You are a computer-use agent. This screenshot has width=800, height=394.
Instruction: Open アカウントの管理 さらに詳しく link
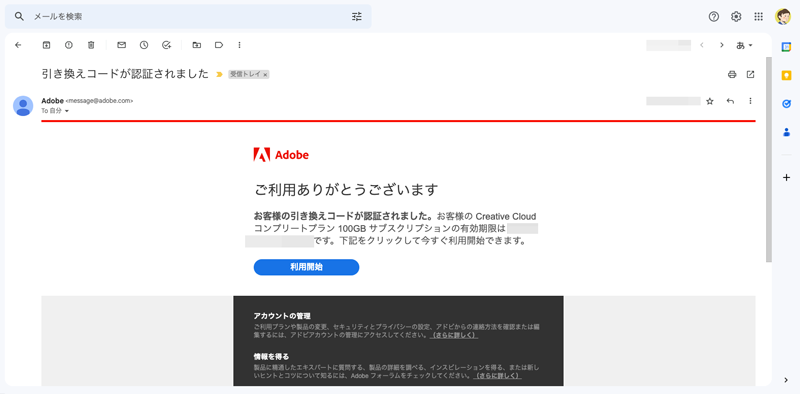click(x=454, y=335)
